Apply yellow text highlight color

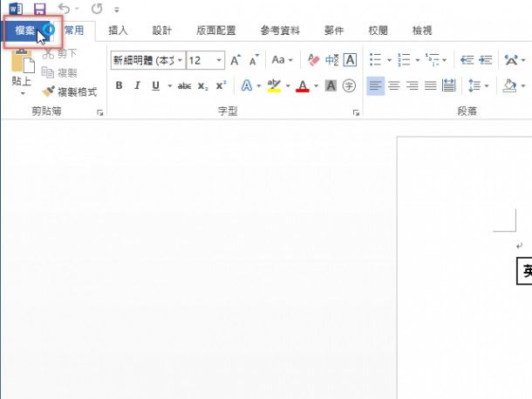[x=274, y=85]
